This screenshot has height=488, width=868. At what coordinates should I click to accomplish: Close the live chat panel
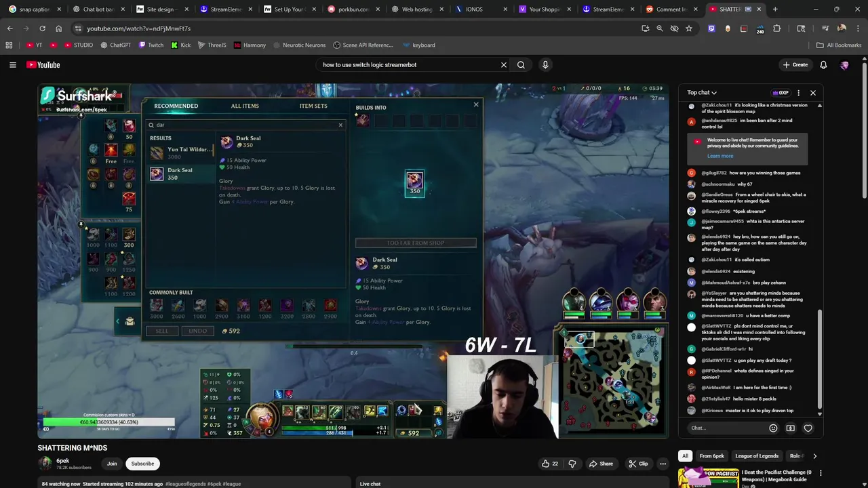point(813,93)
